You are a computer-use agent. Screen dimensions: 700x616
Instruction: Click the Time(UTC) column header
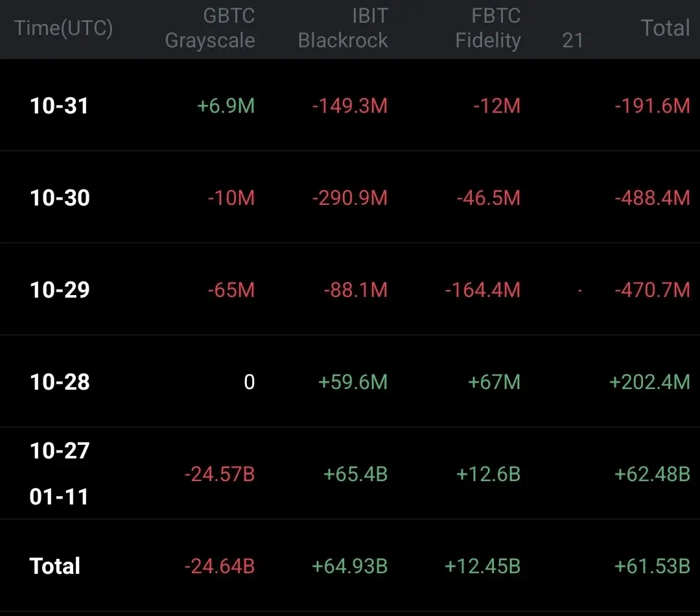64,29
